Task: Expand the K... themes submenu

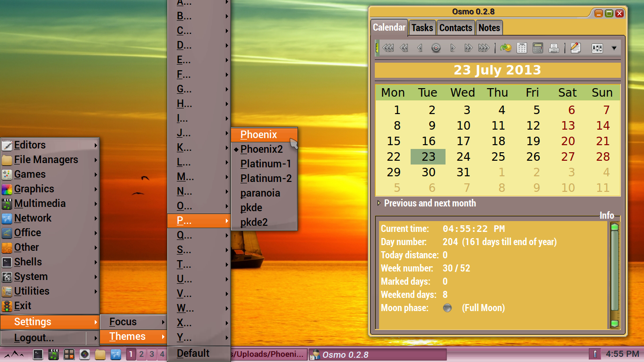Action: (199, 148)
